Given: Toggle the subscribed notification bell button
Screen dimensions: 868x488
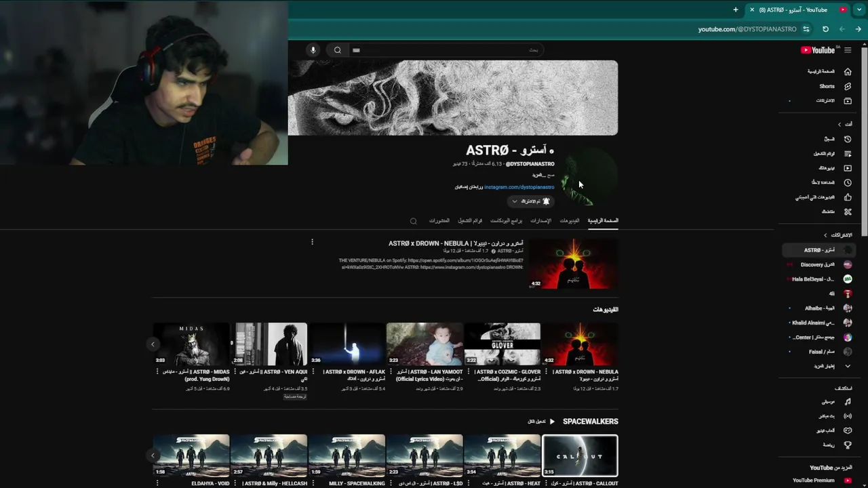Looking at the screenshot, I should 532,201.
